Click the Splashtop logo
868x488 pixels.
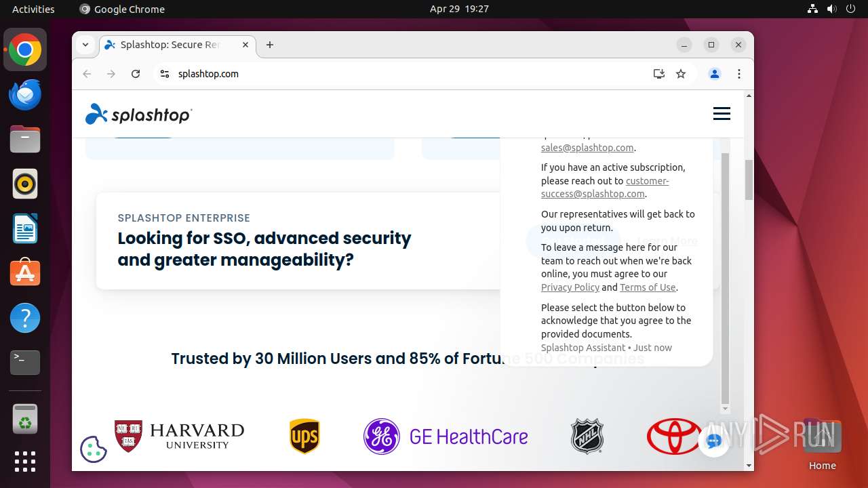pos(138,115)
